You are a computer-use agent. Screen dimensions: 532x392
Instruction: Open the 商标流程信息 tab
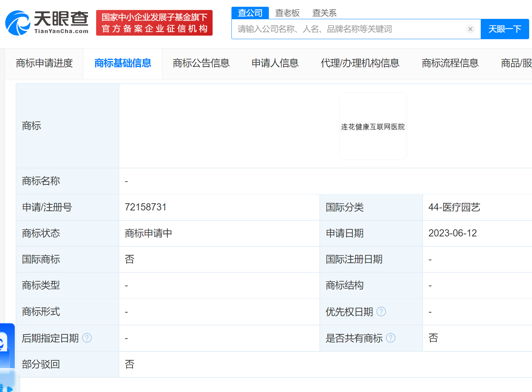click(x=450, y=63)
